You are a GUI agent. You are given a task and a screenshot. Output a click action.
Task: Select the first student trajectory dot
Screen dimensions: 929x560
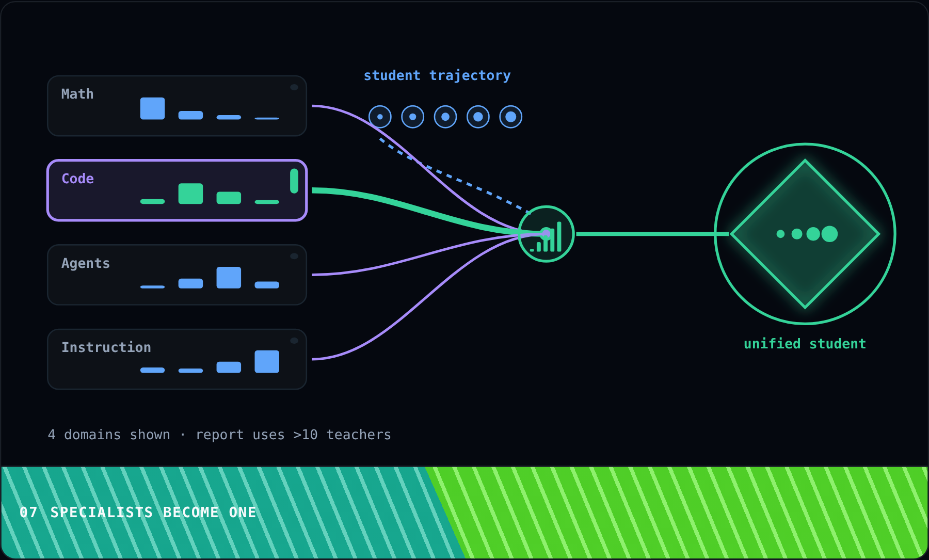click(380, 117)
